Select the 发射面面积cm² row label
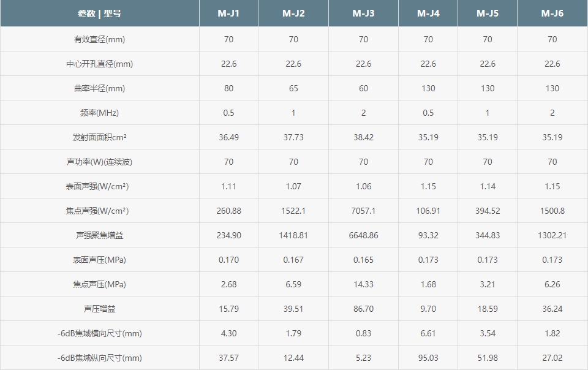 tap(99, 137)
